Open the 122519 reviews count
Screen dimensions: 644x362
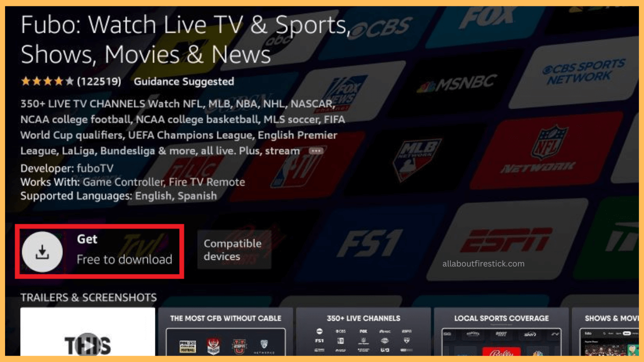tap(99, 81)
